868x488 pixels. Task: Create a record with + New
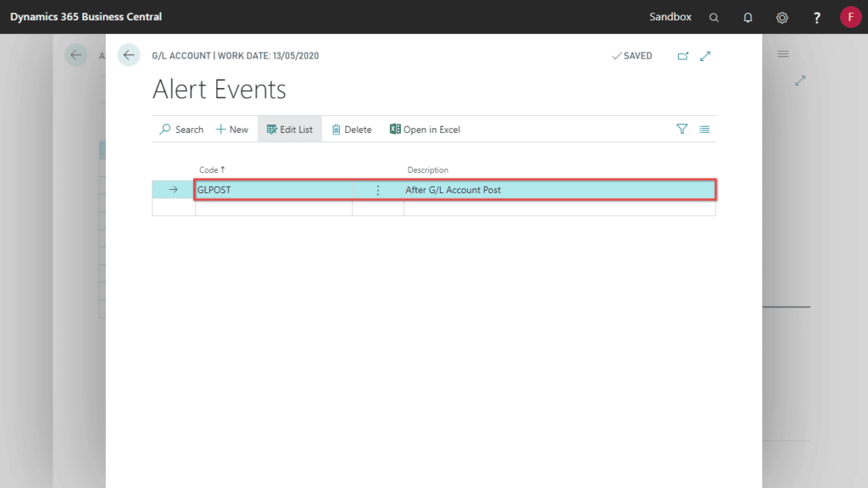231,129
